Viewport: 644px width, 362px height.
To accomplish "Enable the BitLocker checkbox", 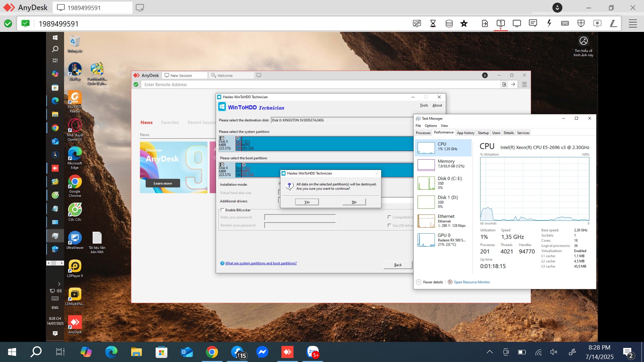I will tap(222, 210).
